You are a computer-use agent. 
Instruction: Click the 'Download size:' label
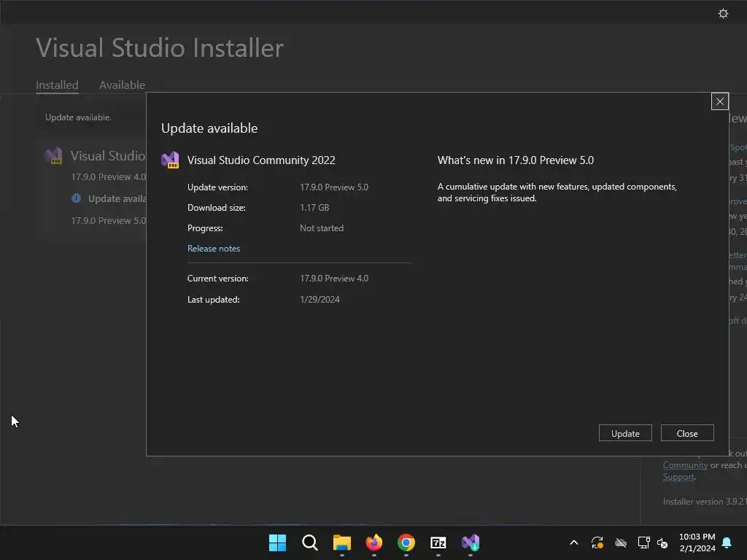(216, 208)
